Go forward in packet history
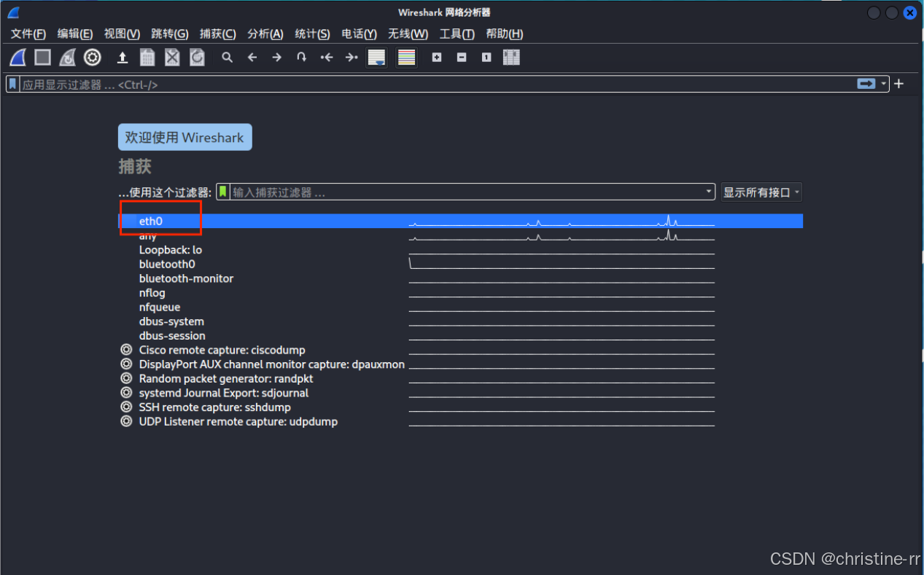The width and height of the screenshot is (924, 575). [x=277, y=58]
